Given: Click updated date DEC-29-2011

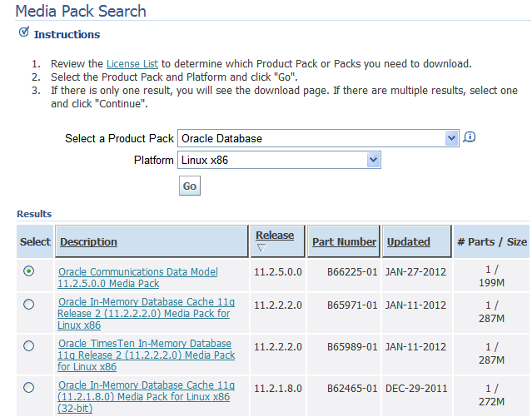Looking at the screenshot, I should point(416,389).
